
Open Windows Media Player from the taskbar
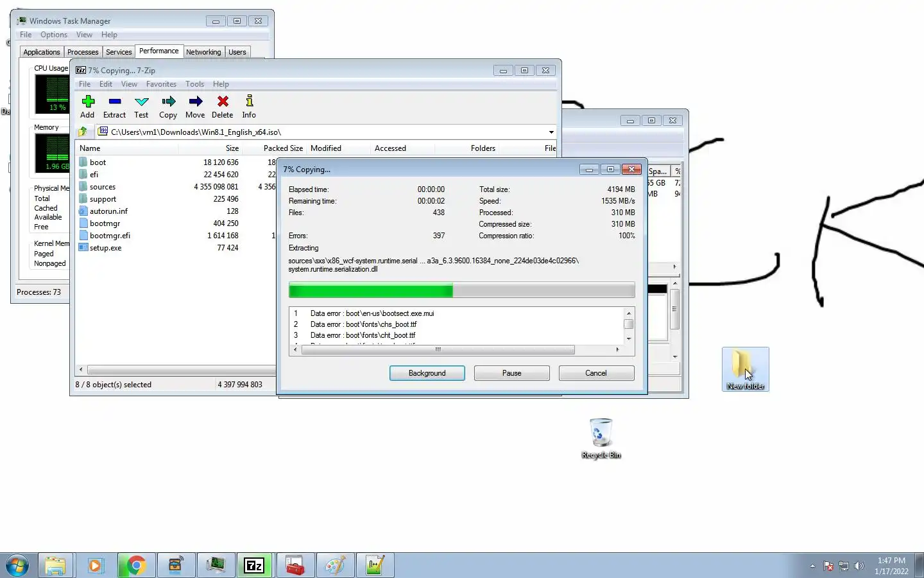pos(96,566)
